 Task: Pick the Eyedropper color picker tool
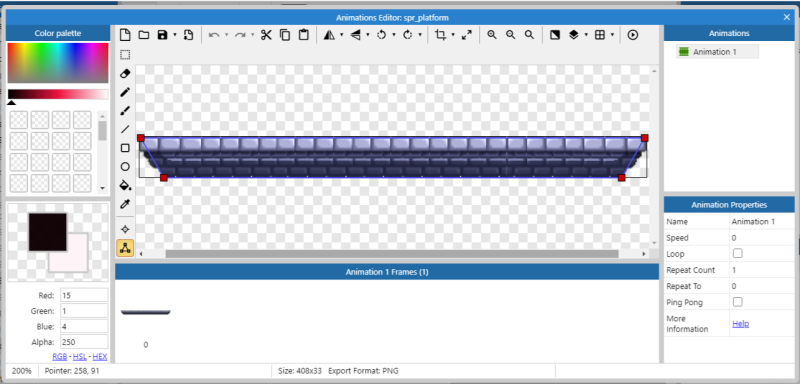pyautogui.click(x=125, y=204)
